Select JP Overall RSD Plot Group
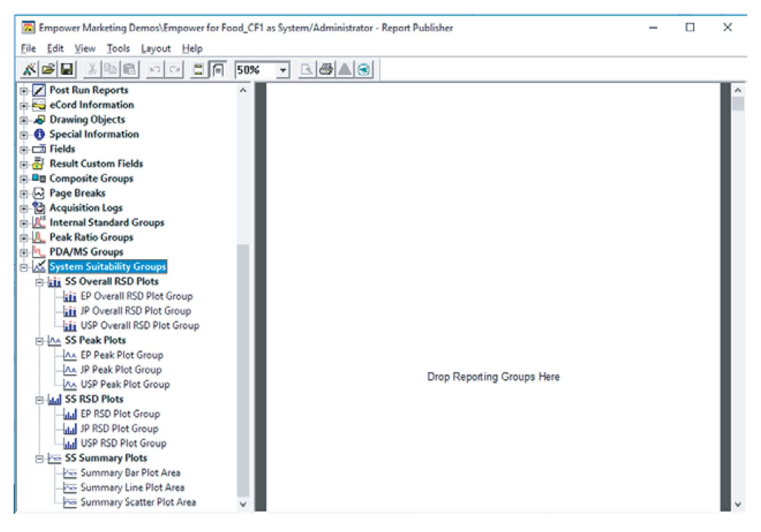This screenshot has height=532, width=761. 136,311
